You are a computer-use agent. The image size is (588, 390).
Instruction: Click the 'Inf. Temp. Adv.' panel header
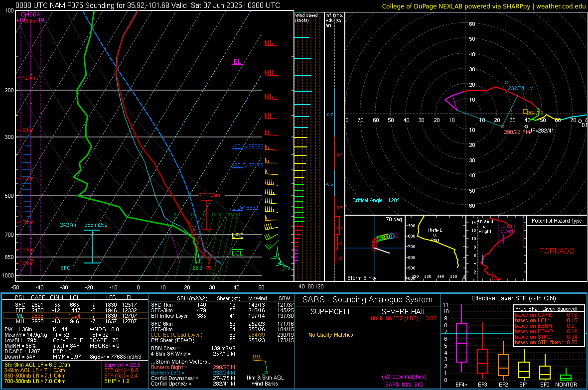334,20
